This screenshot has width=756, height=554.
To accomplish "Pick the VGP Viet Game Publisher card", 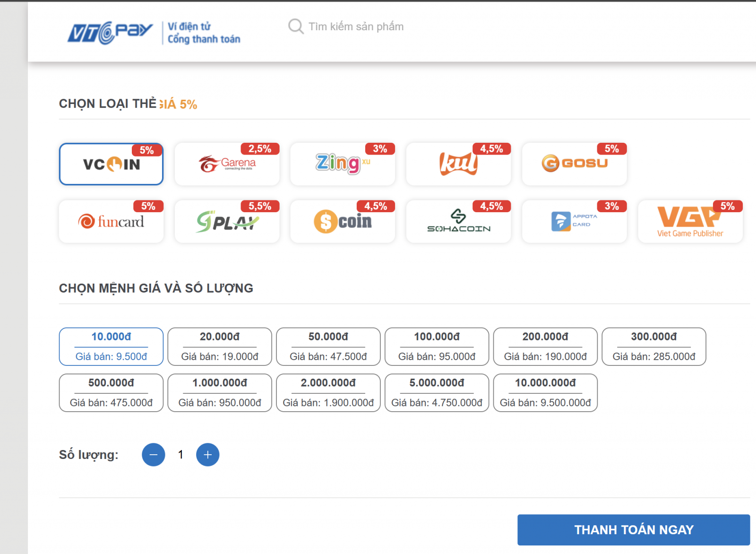I will (690, 221).
